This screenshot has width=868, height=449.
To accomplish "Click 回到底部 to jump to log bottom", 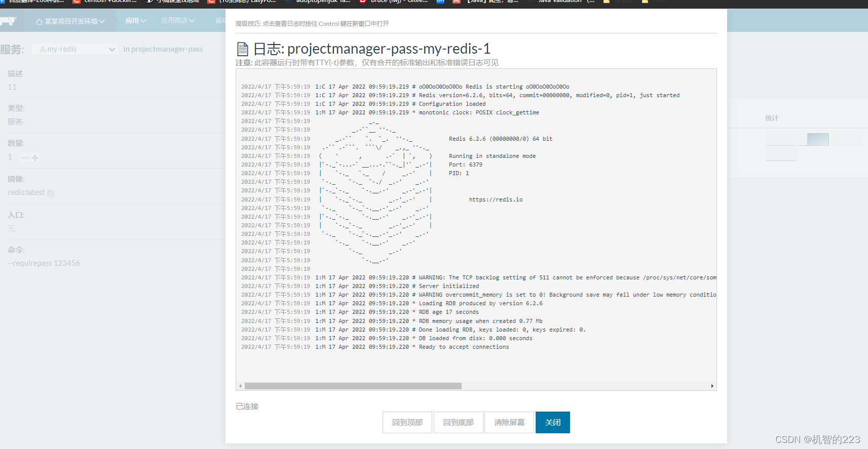I will (459, 422).
